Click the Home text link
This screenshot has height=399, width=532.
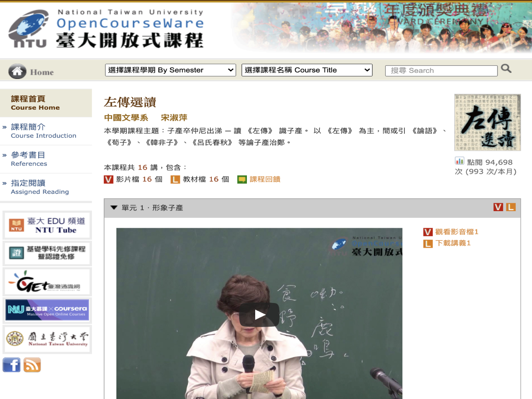click(x=42, y=72)
